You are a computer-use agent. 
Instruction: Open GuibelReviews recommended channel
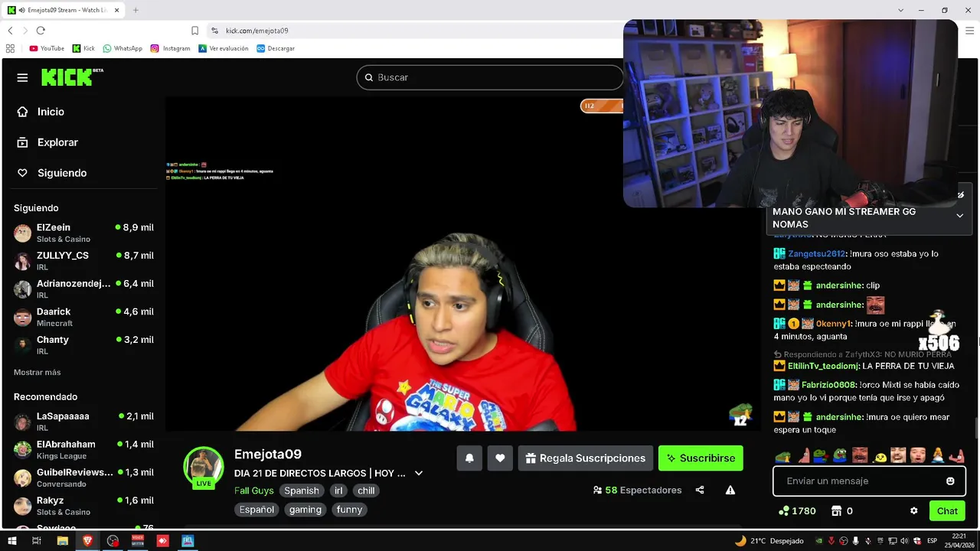(x=83, y=478)
